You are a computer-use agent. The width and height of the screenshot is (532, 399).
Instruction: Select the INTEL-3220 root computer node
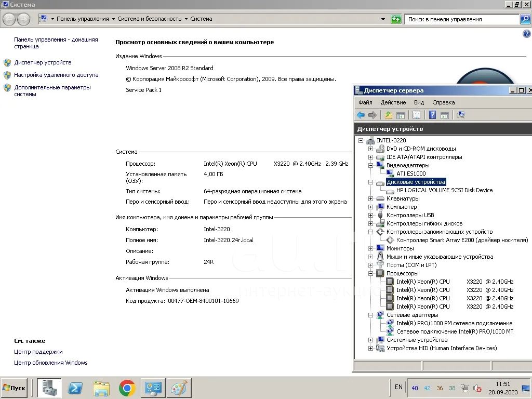[x=391, y=140]
